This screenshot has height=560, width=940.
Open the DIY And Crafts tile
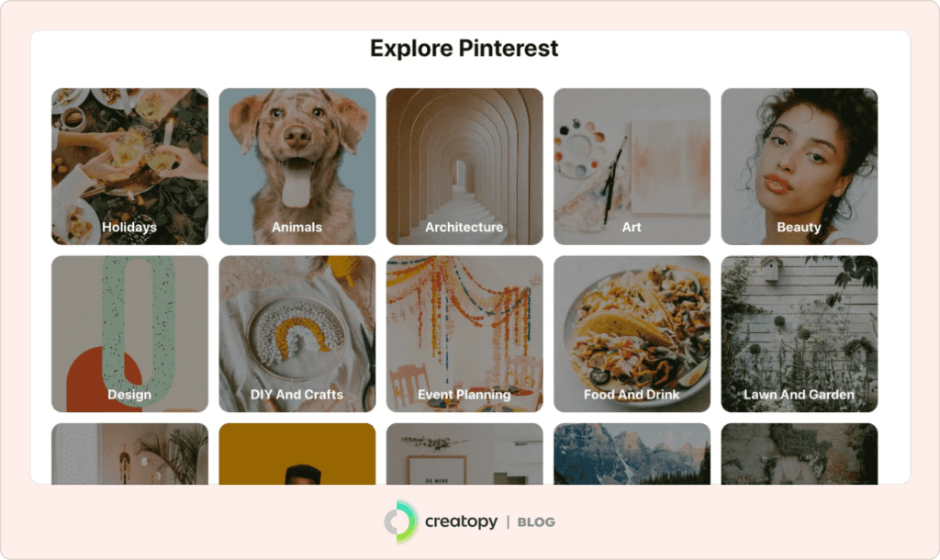tap(297, 334)
